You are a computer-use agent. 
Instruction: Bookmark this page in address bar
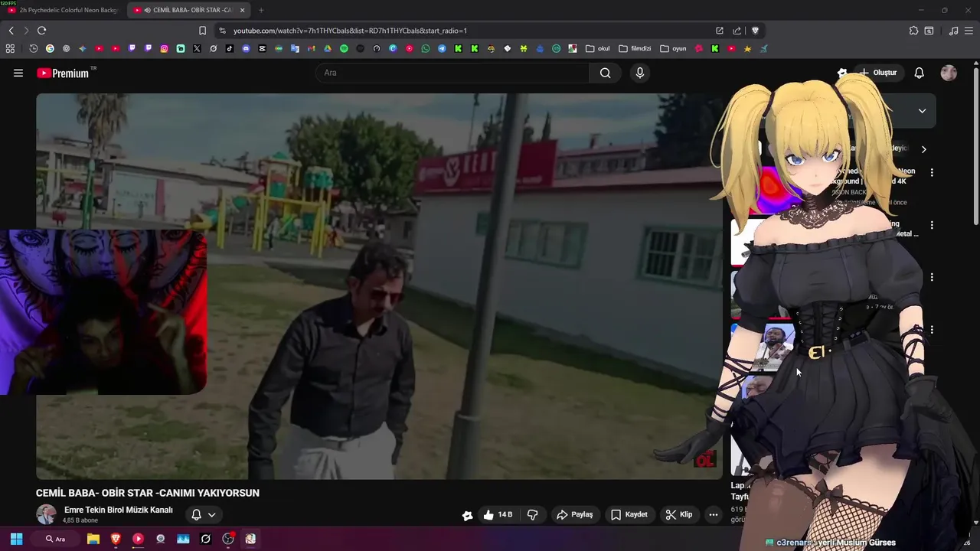point(202,31)
